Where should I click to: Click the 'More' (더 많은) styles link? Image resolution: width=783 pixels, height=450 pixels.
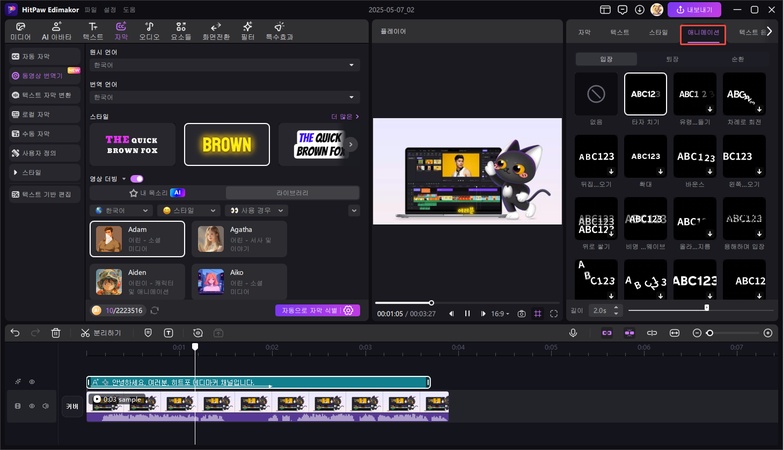tap(345, 116)
